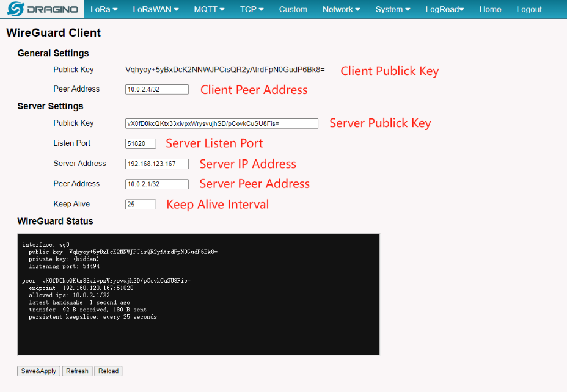Click the Listen Port label
Image resolution: width=567 pixels, height=392 pixels.
pyautogui.click(x=72, y=143)
